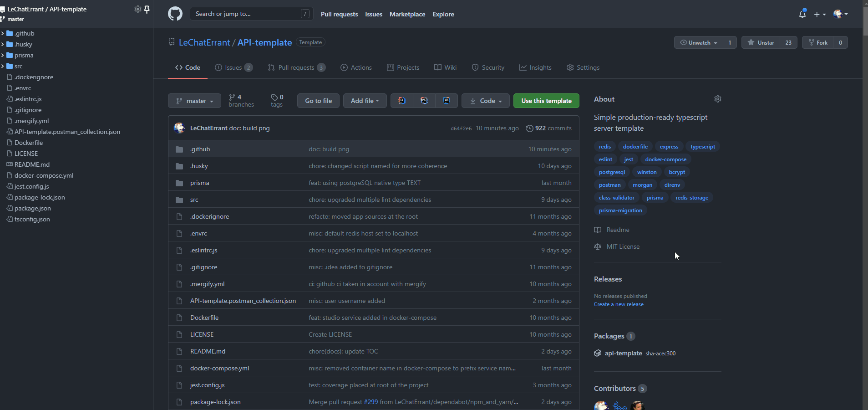Focus the Search or jump to field
The width and height of the screenshot is (868, 410).
(251, 14)
